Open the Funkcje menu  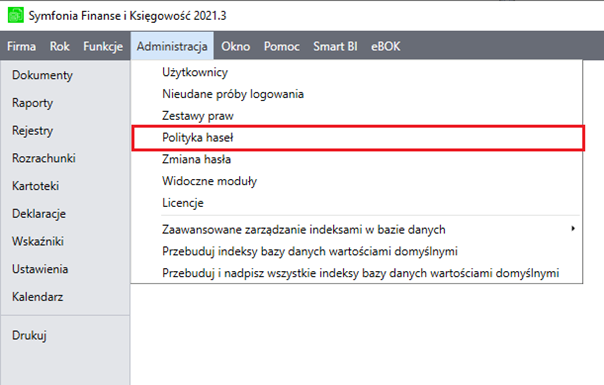pos(103,46)
